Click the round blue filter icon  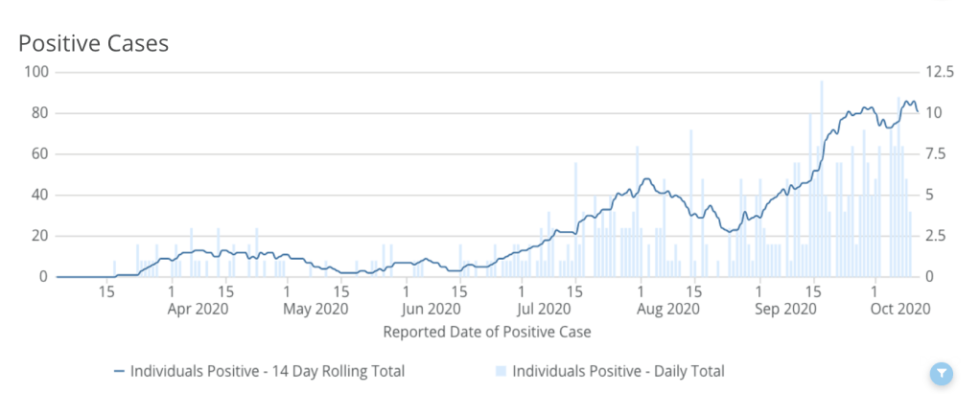pos(942,373)
